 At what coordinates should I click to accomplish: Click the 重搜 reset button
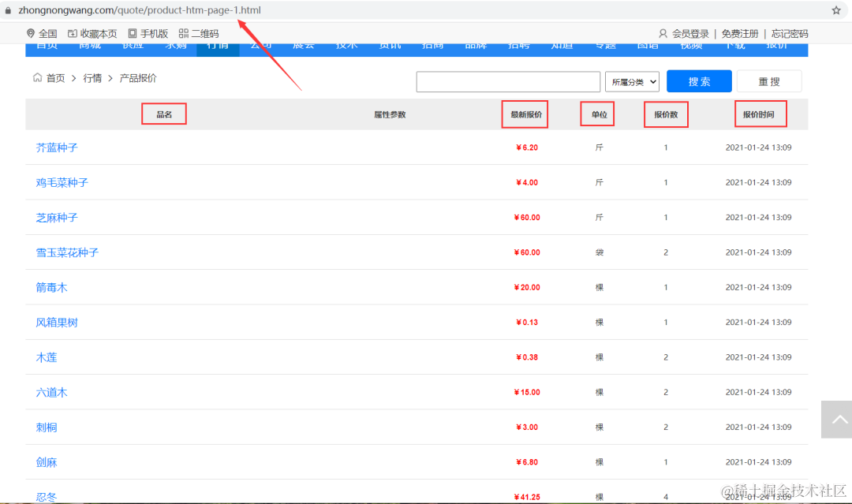(x=769, y=81)
